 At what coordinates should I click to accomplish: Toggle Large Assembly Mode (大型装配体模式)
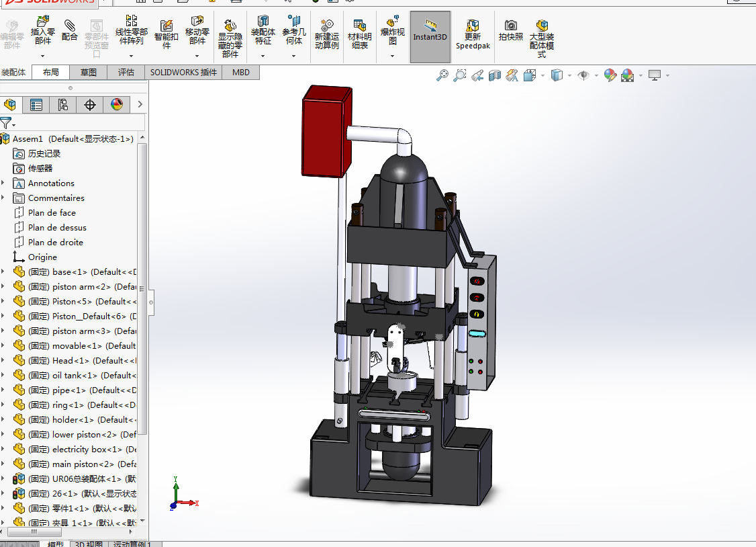point(541,38)
